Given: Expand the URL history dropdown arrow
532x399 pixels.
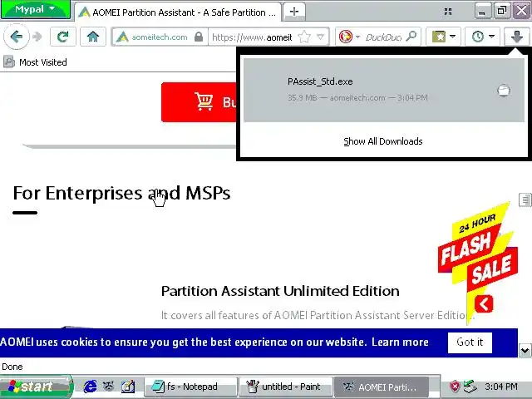Looking at the screenshot, I should 320,37.
